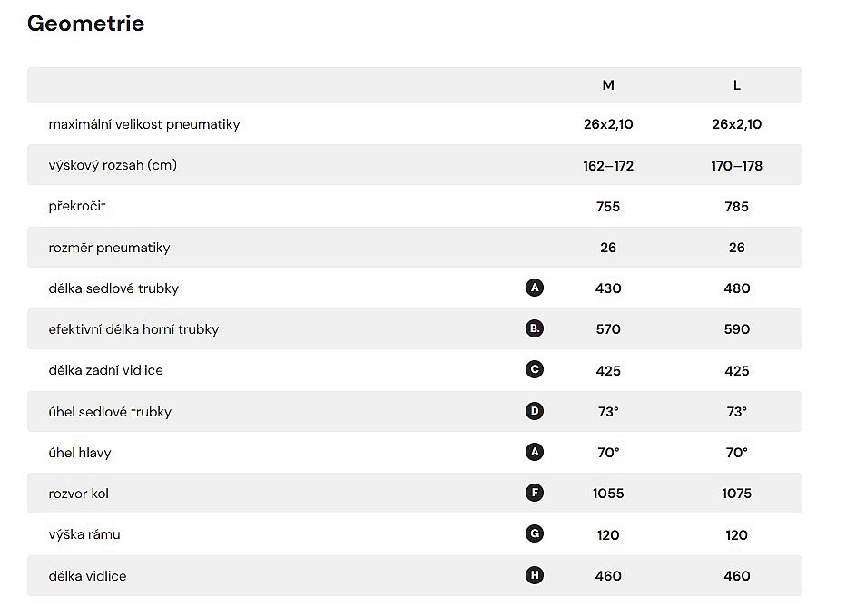Screen dimensions: 866x616
Task: Click the 1055 wheelbase value
Action: pyautogui.click(x=608, y=494)
